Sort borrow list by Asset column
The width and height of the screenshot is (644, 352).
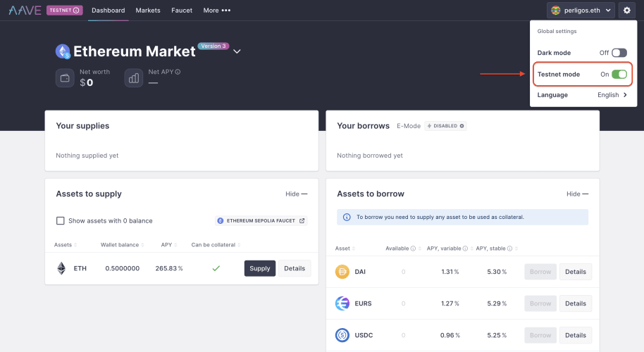345,249
